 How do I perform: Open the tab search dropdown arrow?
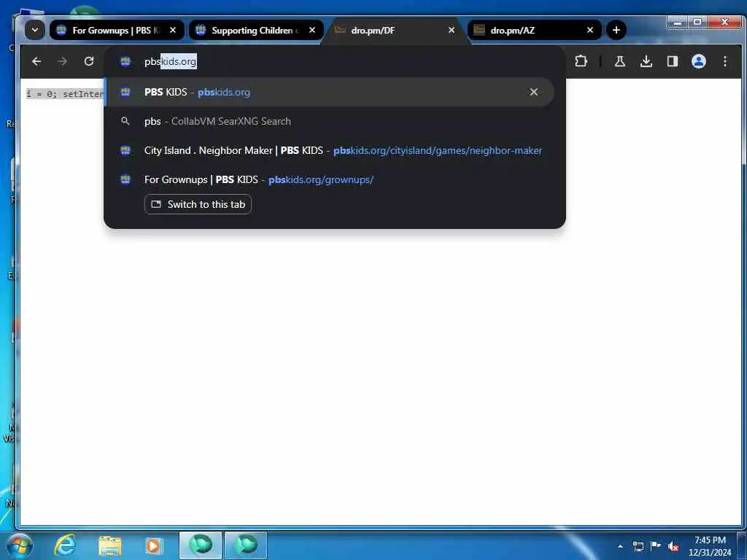pyautogui.click(x=35, y=30)
